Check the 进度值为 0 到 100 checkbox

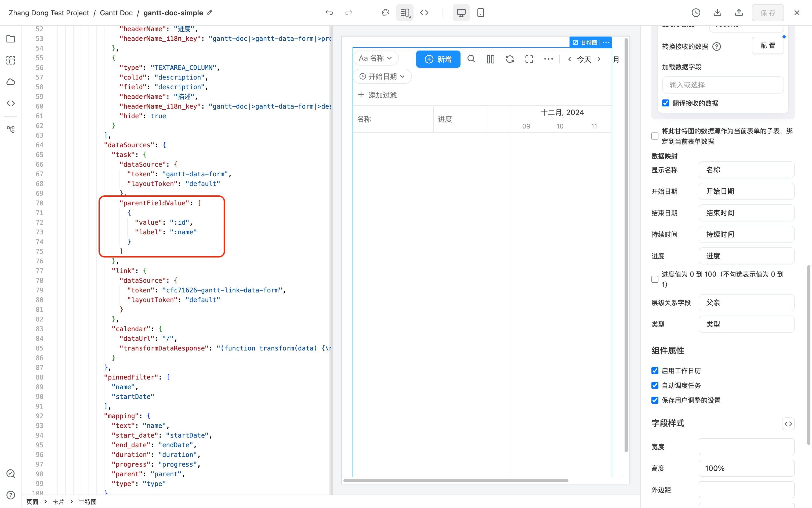(655, 279)
